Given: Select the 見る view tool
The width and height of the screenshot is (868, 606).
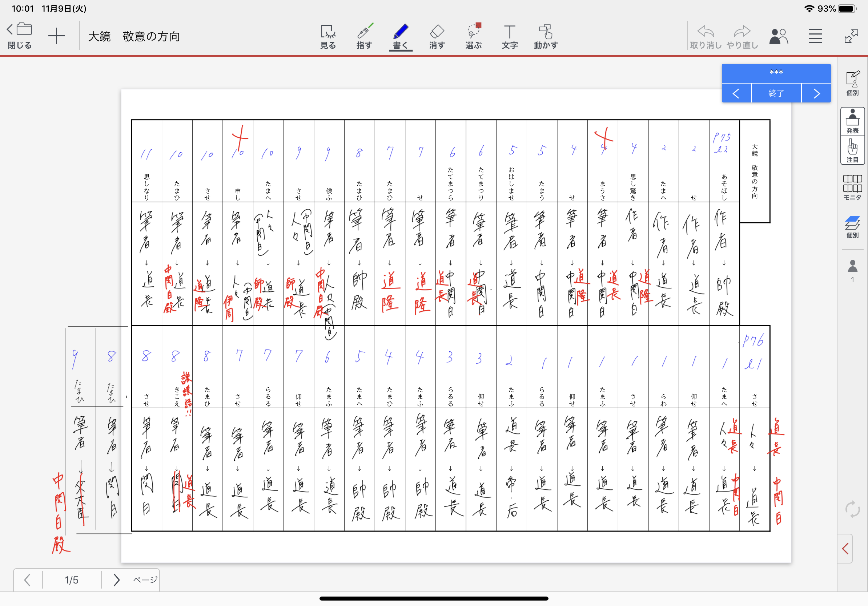Looking at the screenshot, I should point(327,36).
